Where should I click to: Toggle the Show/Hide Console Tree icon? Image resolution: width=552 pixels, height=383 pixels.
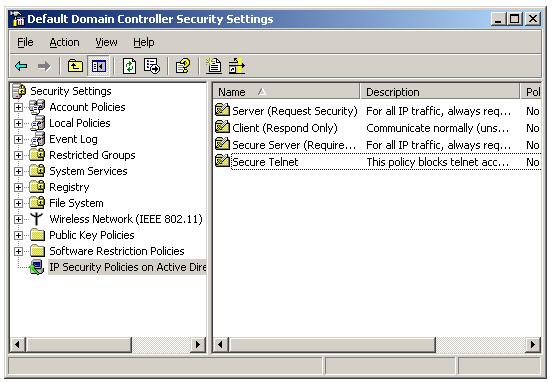(99, 66)
